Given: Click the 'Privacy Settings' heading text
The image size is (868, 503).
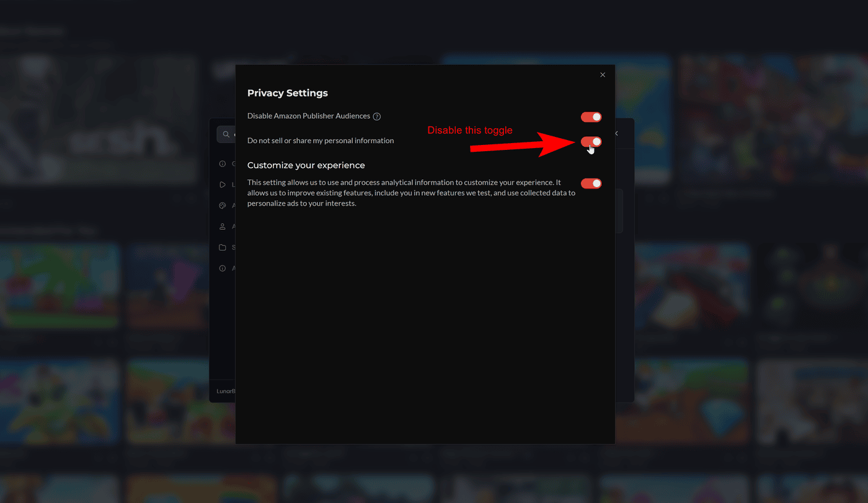Looking at the screenshot, I should coord(288,93).
